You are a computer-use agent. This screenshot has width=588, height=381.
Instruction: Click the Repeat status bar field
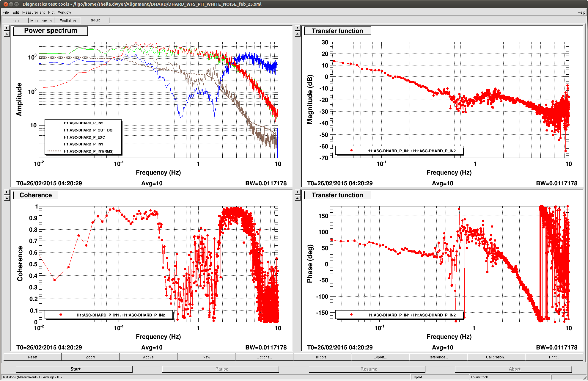click(x=440, y=377)
